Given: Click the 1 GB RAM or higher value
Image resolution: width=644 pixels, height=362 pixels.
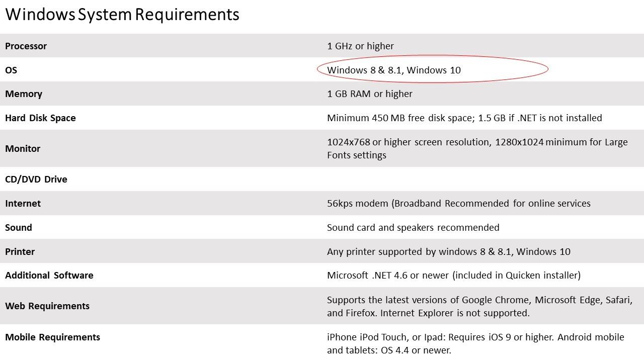Looking at the screenshot, I should 369,94.
